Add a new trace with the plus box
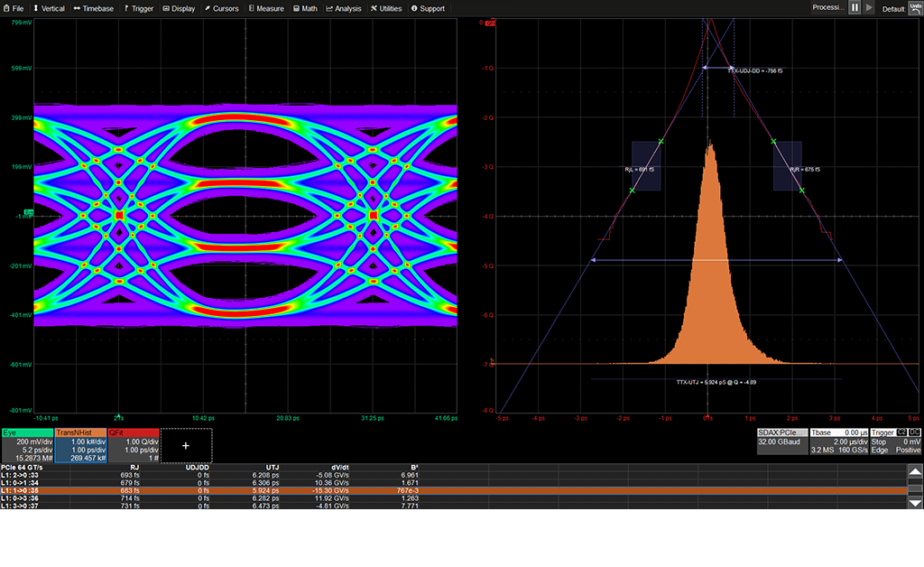This screenshot has width=924, height=567. tap(186, 445)
